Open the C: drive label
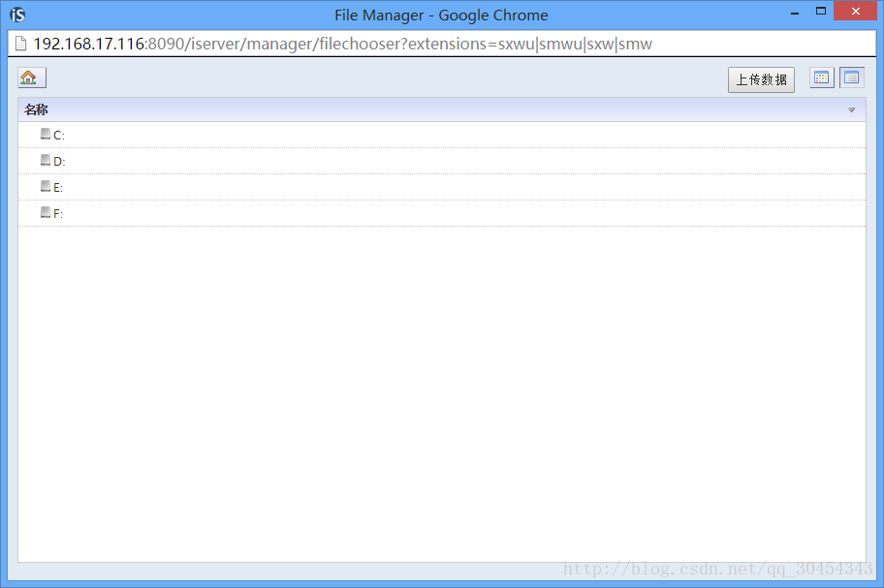 point(59,136)
